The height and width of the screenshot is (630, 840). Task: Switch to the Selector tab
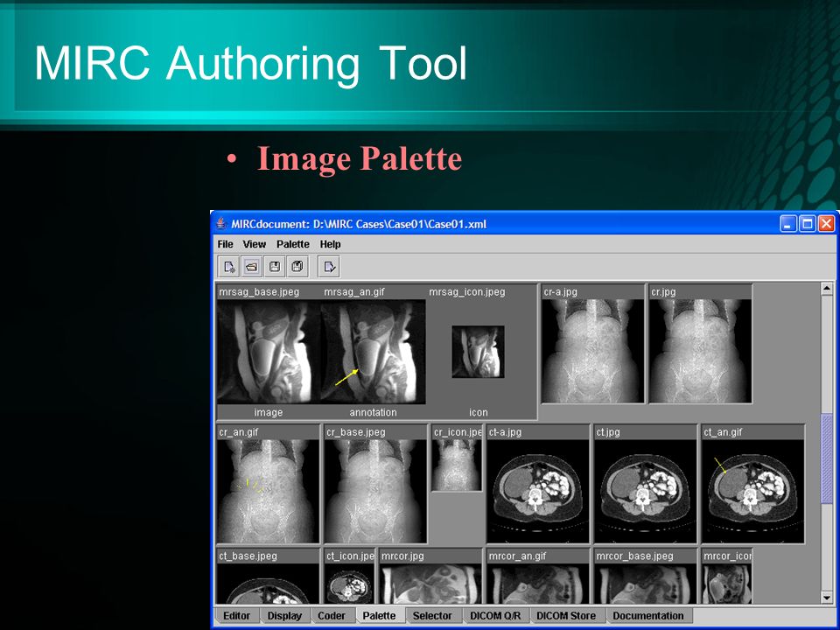click(x=431, y=615)
